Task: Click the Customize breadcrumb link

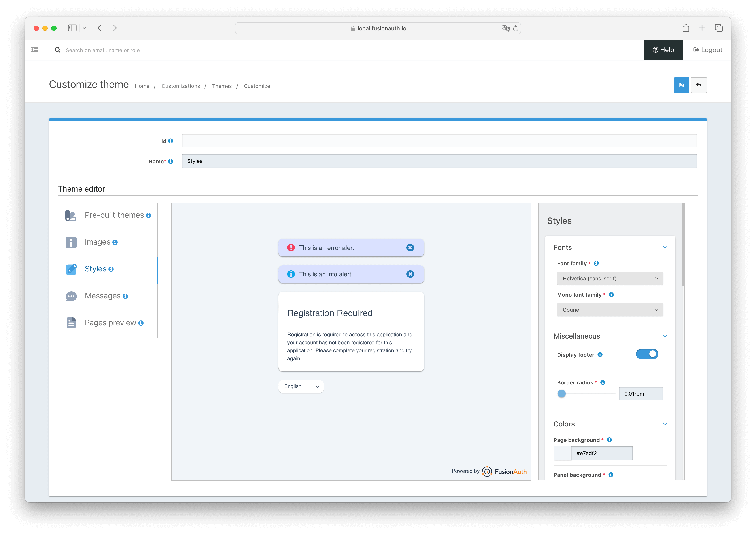Action: click(x=257, y=86)
